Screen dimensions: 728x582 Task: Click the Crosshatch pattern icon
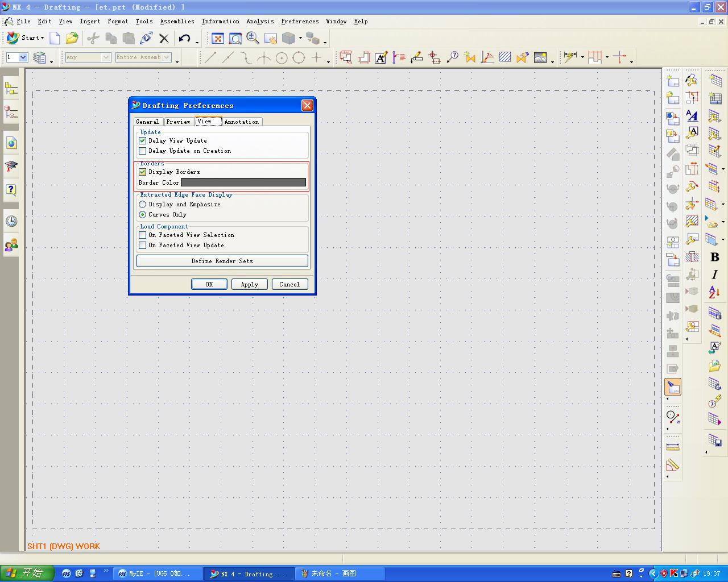pos(505,57)
